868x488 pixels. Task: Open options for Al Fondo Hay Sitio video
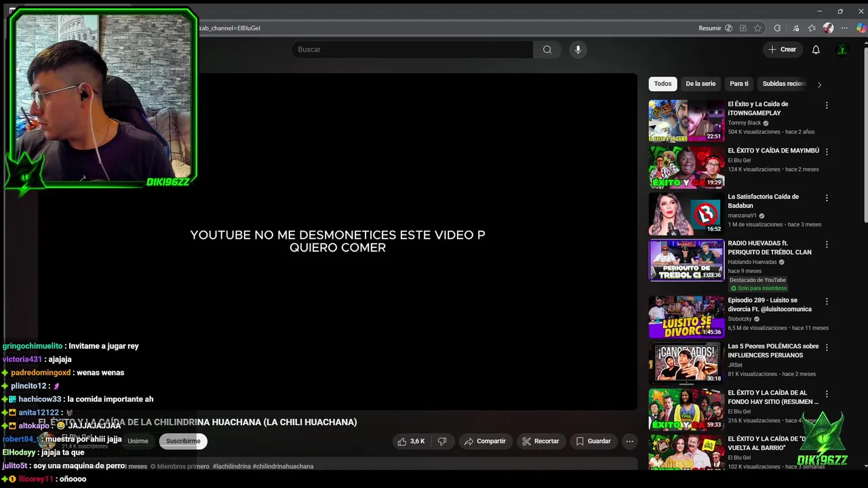point(826,393)
